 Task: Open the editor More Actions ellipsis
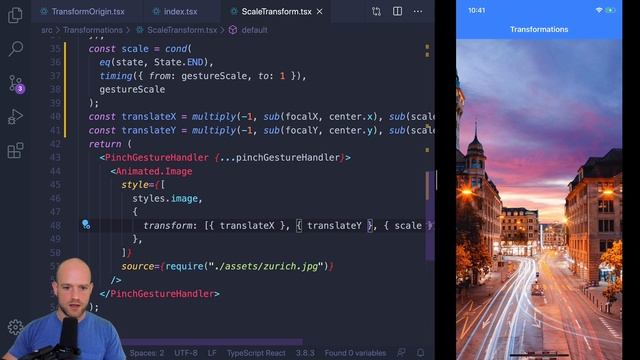(x=418, y=11)
